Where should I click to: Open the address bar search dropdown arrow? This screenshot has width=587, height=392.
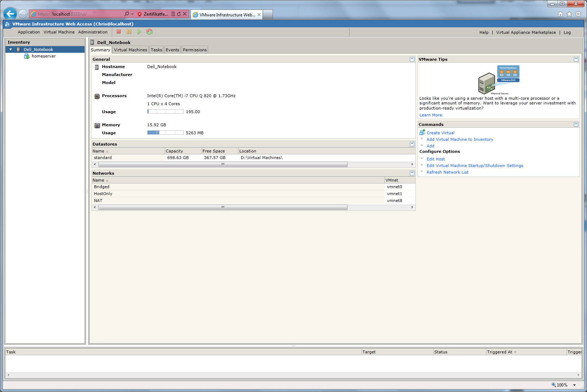[x=132, y=14]
